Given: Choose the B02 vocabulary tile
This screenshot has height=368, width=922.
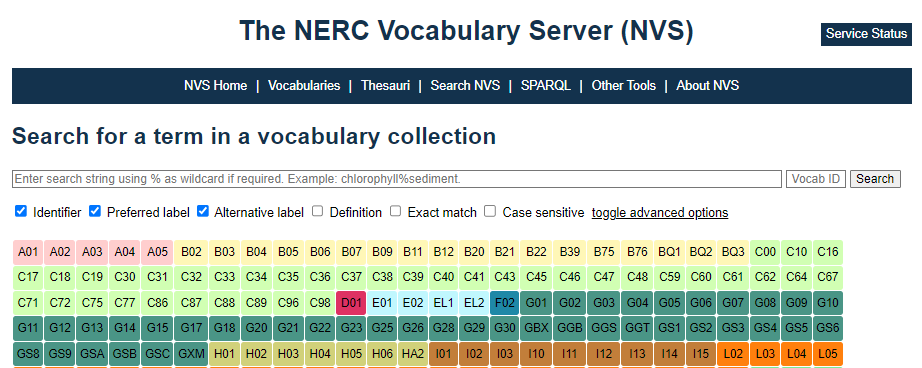Looking at the screenshot, I should click(x=191, y=252).
